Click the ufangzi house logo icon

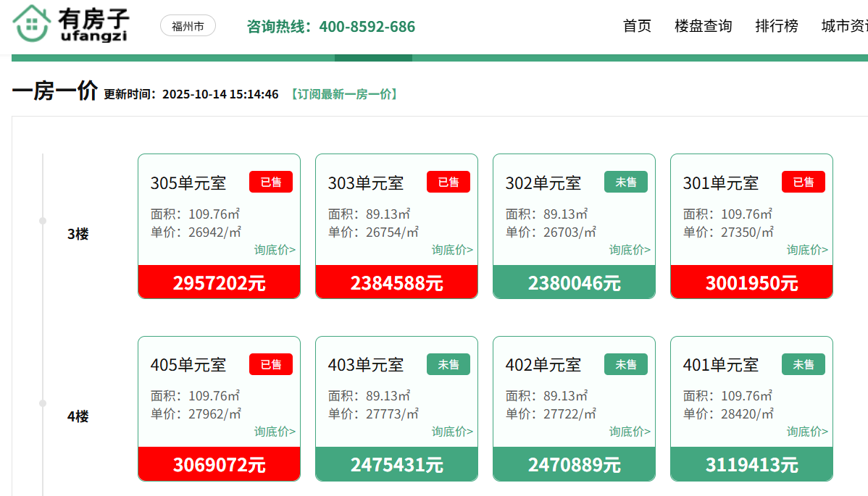pyautogui.click(x=30, y=23)
